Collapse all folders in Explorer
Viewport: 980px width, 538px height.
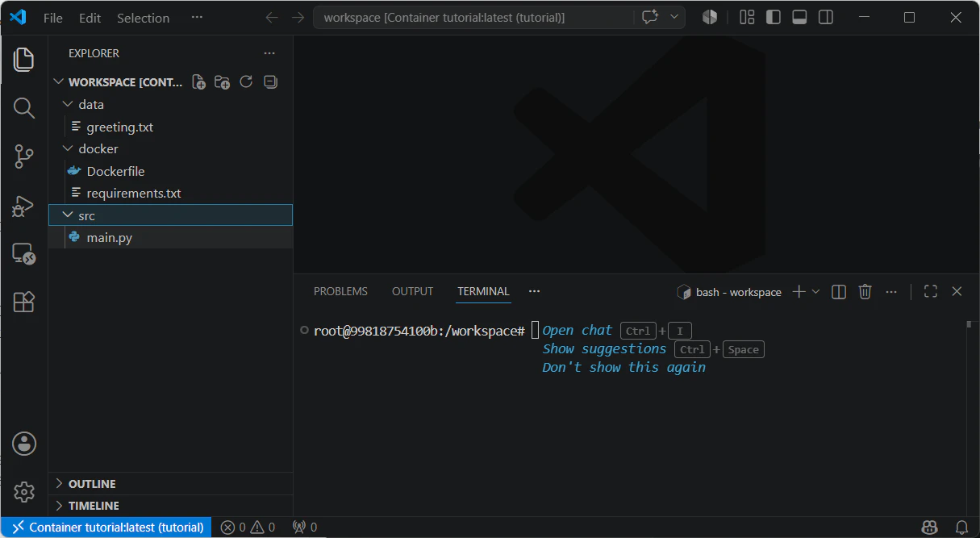tap(270, 81)
